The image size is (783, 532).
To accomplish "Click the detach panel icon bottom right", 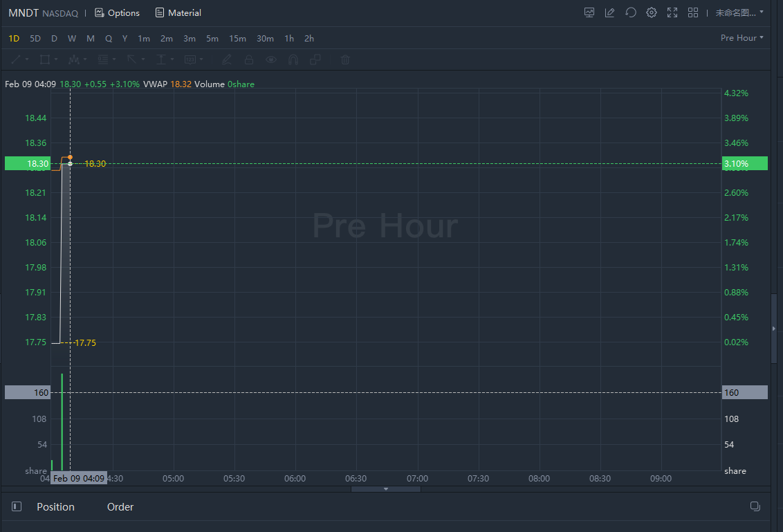I will (755, 506).
